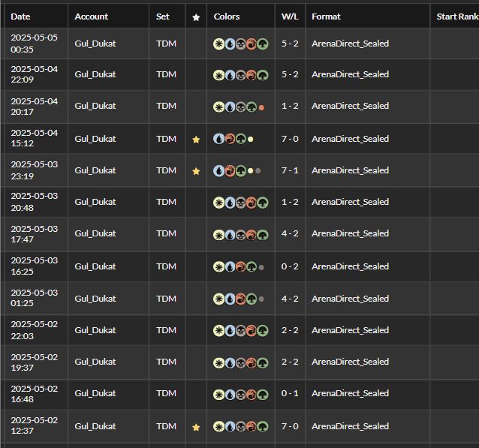
Task: Click the green tree mana icon in the 2025-05-05 00:35 row
Action: [x=263, y=44]
